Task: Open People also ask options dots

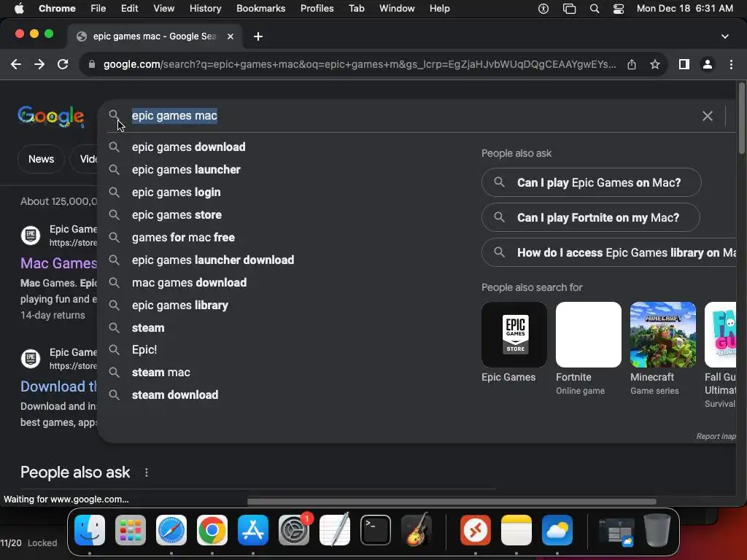Action: pos(146,472)
